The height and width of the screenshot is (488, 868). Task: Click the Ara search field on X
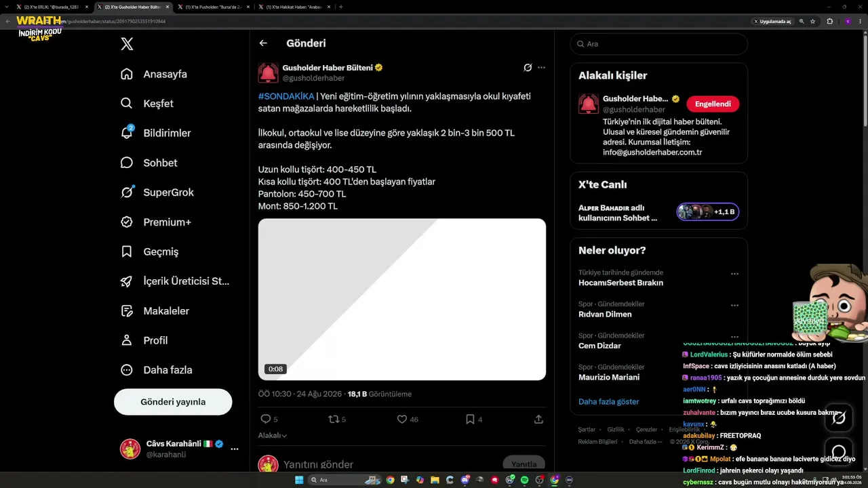[x=658, y=44]
